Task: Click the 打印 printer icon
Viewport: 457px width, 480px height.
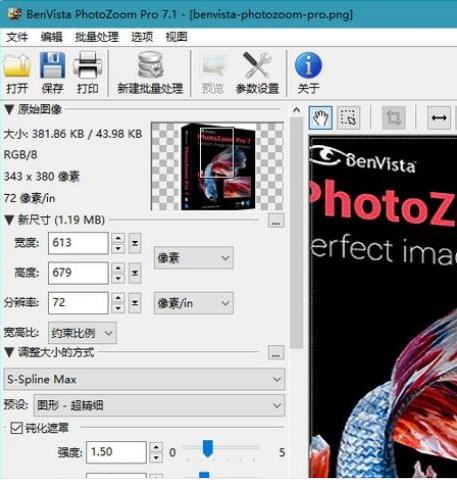Action: [x=87, y=73]
